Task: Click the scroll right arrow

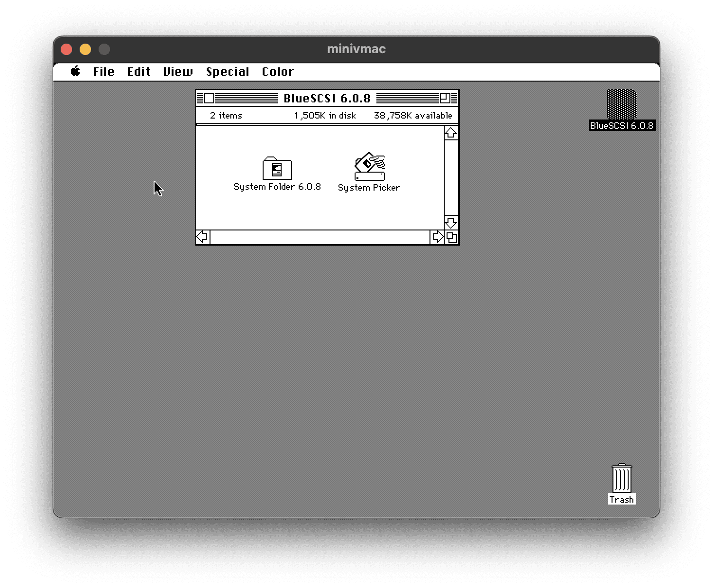Action: pyautogui.click(x=437, y=237)
